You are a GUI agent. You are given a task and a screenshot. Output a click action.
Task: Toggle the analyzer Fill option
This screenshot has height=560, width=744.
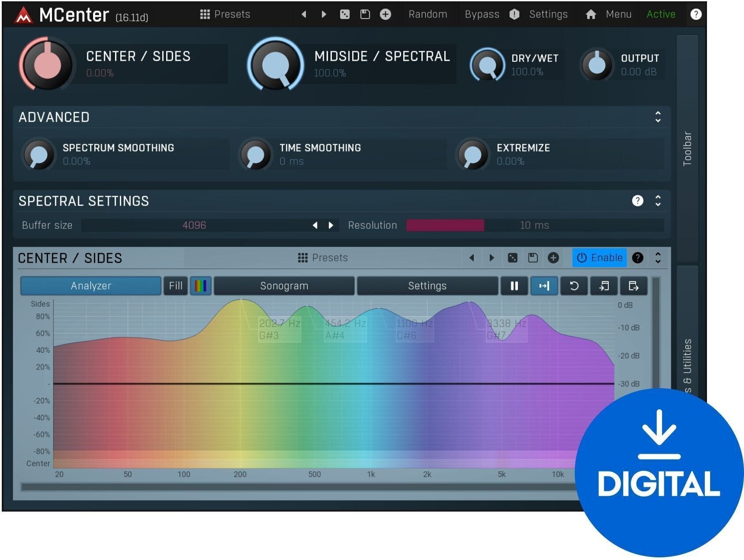(x=175, y=286)
